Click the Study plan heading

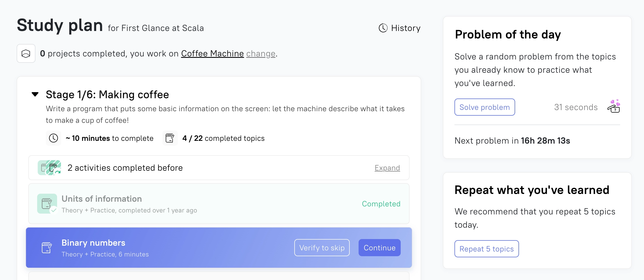tap(60, 25)
